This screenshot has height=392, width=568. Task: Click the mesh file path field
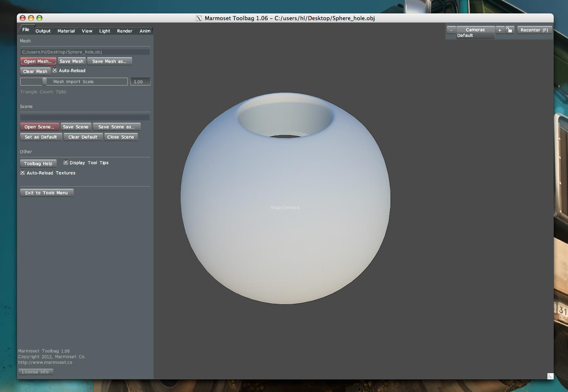85,52
